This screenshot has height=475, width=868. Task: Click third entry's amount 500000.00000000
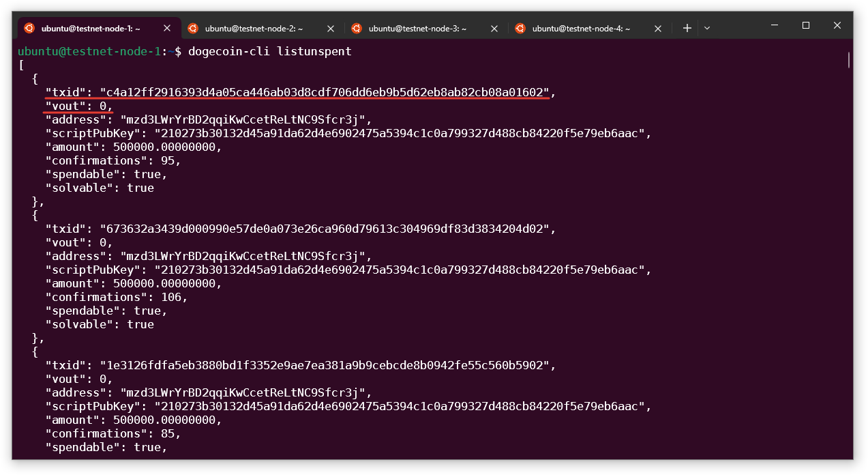click(x=164, y=420)
